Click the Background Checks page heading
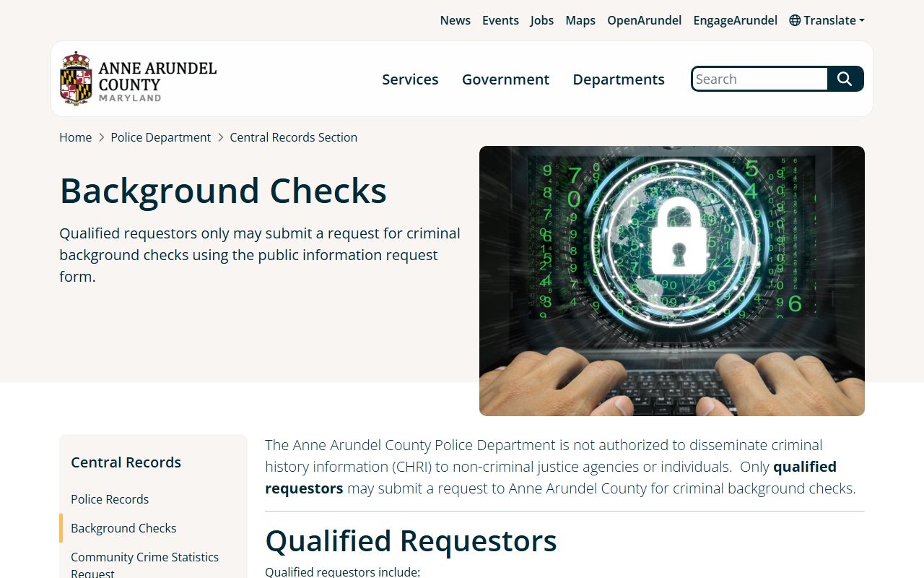The height and width of the screenshot is (578, 924). tap(223, 191)
